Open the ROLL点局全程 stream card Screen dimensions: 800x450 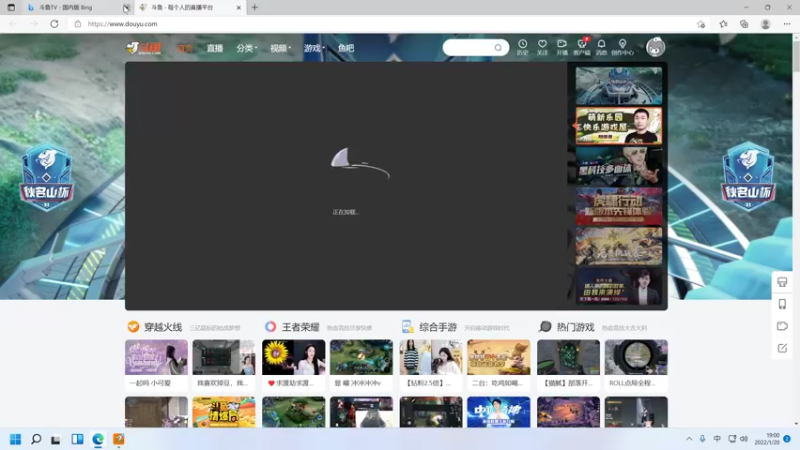coord(636,364)
